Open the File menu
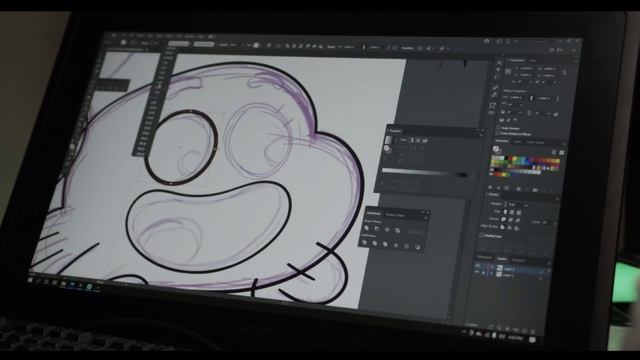 click(124, 36)
